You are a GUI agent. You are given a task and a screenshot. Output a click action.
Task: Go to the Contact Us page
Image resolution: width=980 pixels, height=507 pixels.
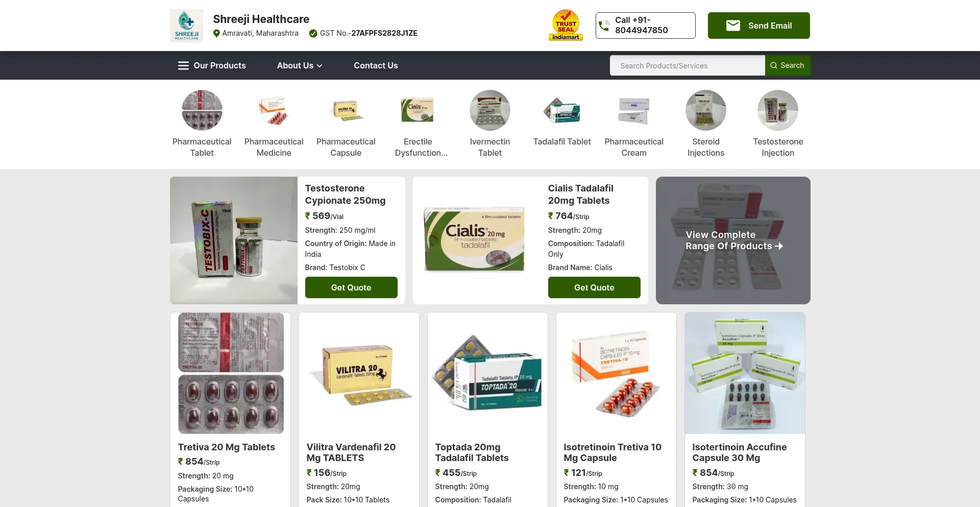point(376,65)
